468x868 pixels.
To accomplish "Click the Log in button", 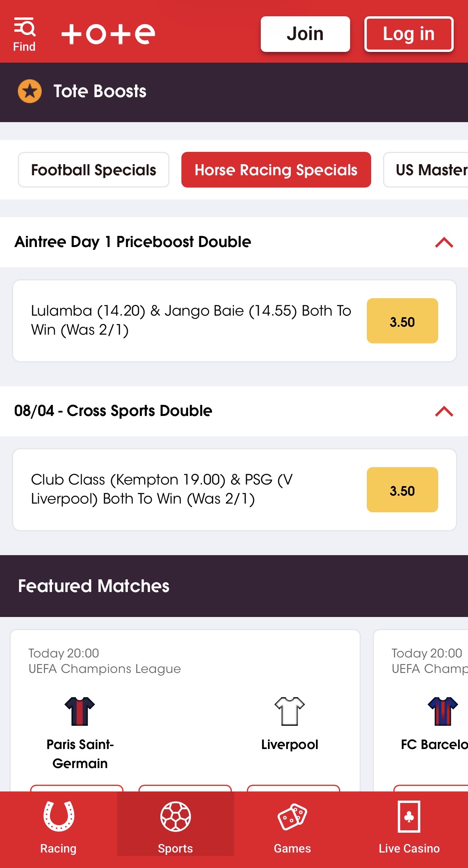I will click(x=408, y=34).
